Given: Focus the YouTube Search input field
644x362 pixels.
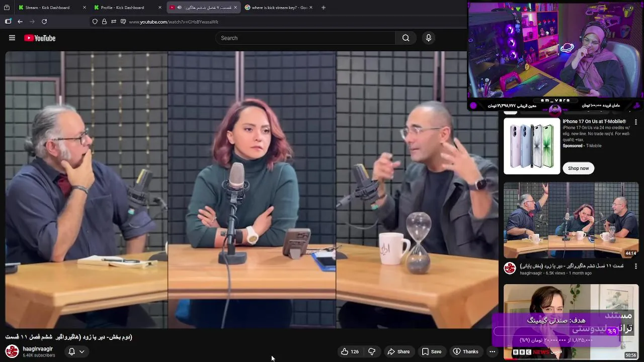Looking at the screenshot, I should (x=306, y=38).
